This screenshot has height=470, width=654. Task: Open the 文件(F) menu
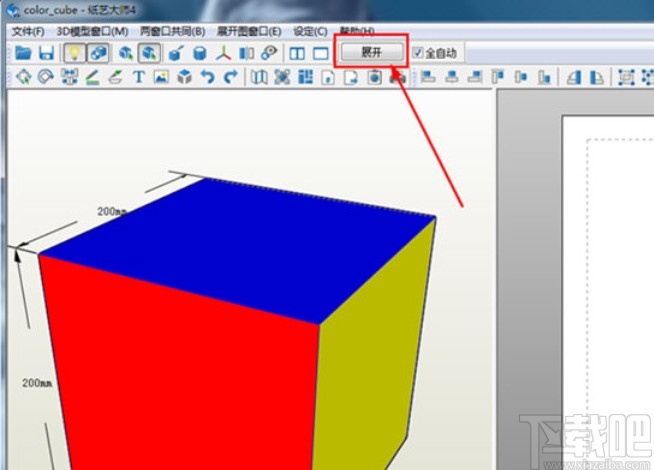click(28, 31)
